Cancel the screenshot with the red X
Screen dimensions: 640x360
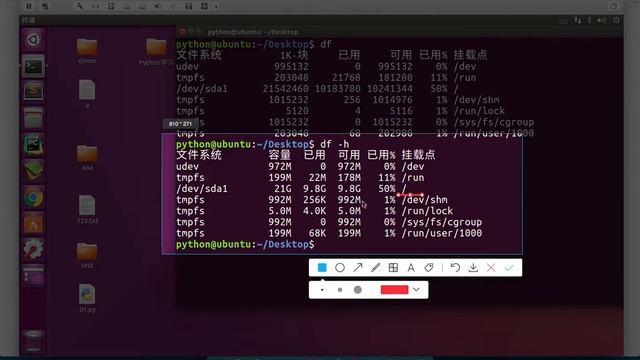[491, 267]
